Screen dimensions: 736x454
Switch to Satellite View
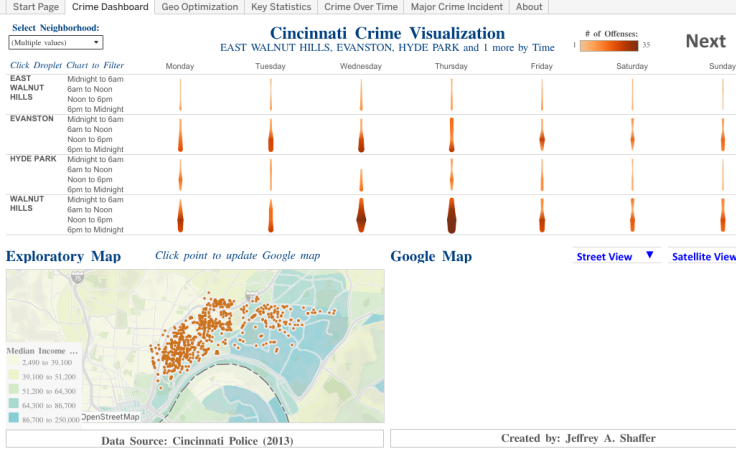(703, 257)
